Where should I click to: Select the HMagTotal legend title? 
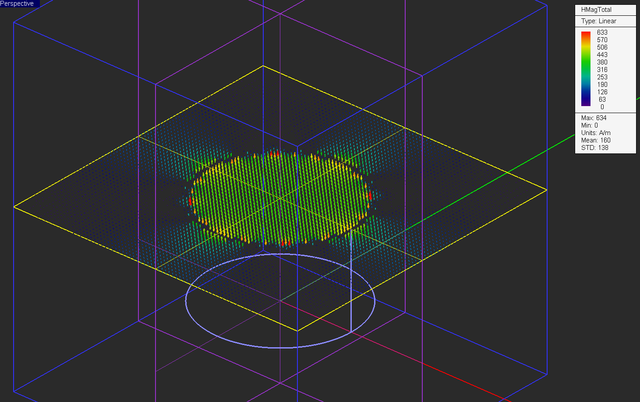point(596,9)
